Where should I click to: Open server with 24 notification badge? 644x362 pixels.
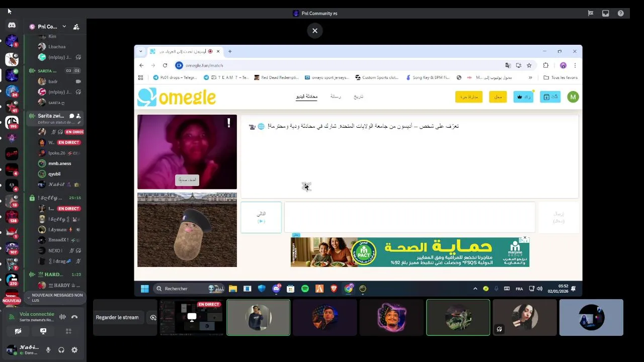click(12, 91)
